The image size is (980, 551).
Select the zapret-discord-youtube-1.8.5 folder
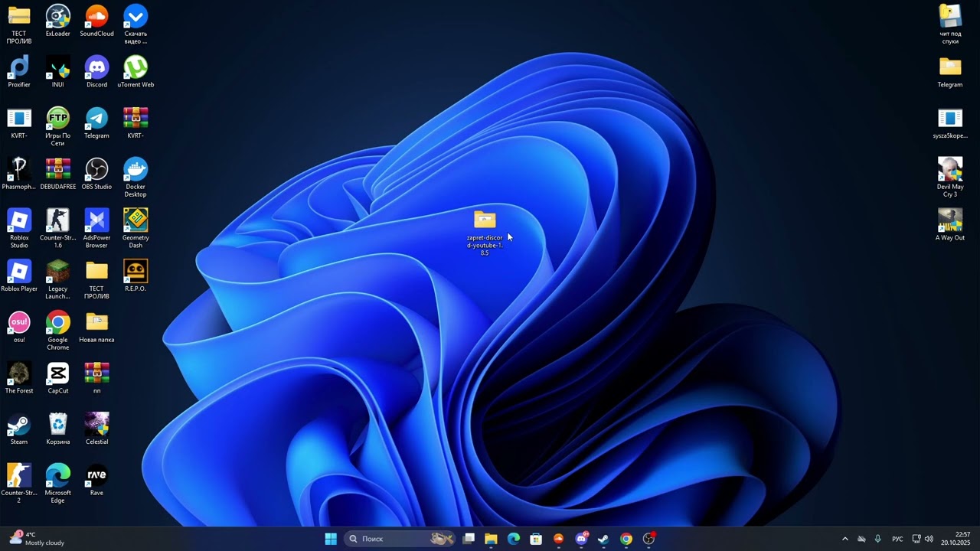(x=485, y=233)
